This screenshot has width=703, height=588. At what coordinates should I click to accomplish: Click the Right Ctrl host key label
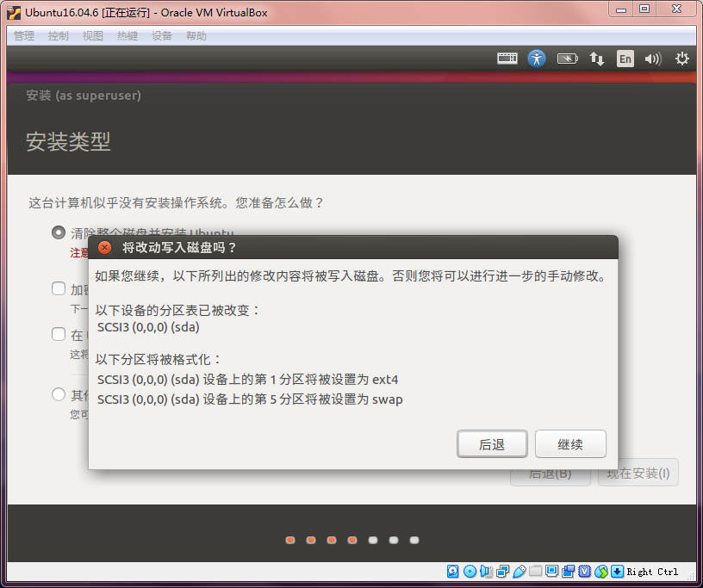[x=652, y=572]
